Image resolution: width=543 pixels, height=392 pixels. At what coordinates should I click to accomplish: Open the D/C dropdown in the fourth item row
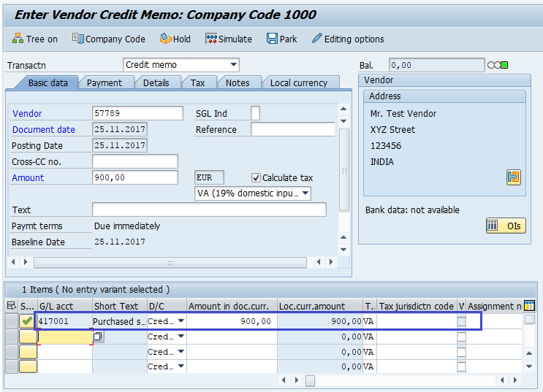tap(181, 366)
